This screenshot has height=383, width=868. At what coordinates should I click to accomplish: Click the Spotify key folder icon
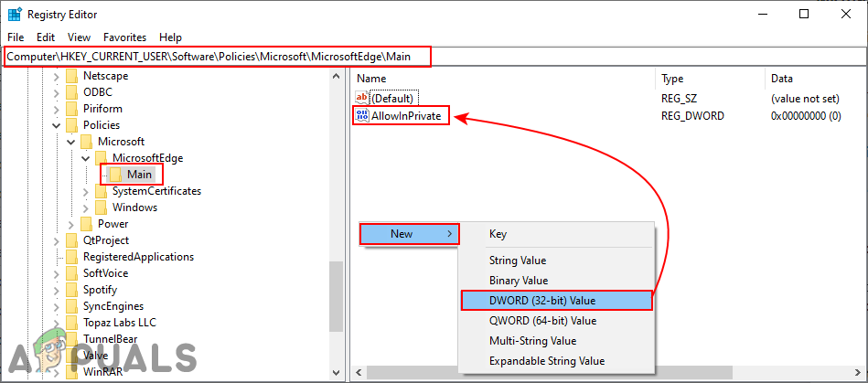[x=71, y=290]
